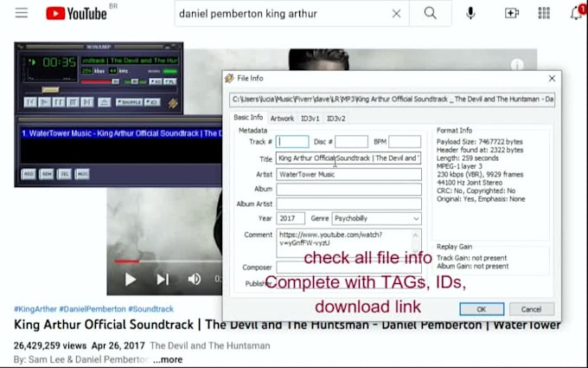588x368 pixels.
Task: Click the Composer field
Action: (x=348, y=268)
